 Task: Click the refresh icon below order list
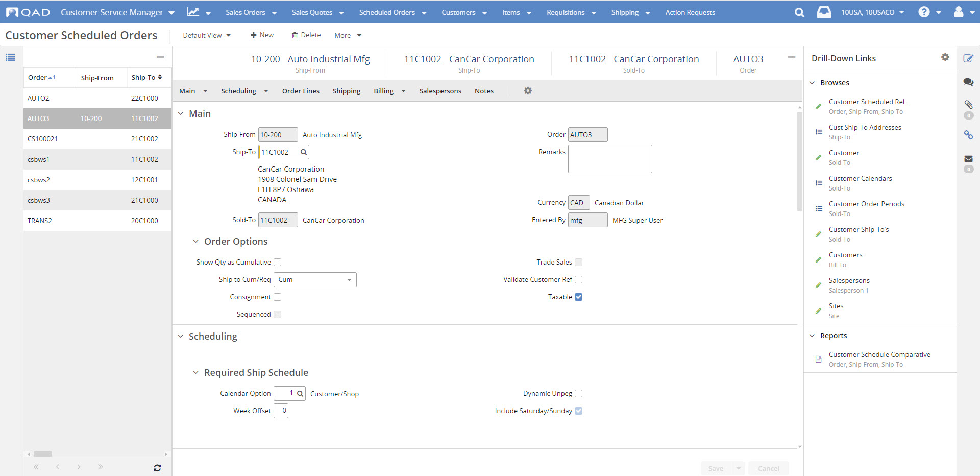(157, 468)
